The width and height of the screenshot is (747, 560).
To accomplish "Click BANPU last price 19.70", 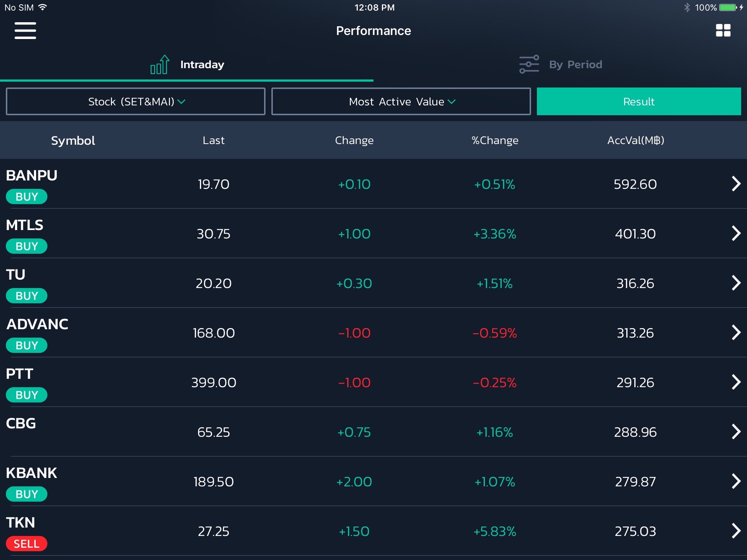I will pyautogui.click(x=214, y=184).
